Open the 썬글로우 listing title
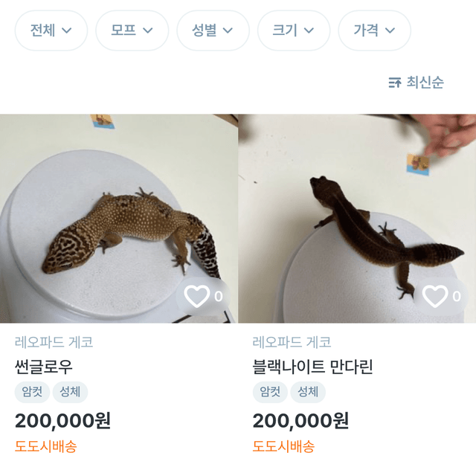 tap(44, 367)
